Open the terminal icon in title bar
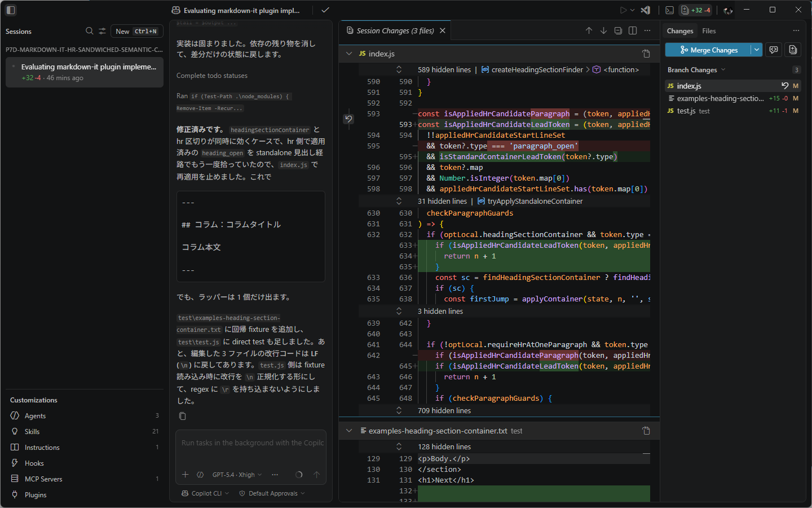 [669, 10]
